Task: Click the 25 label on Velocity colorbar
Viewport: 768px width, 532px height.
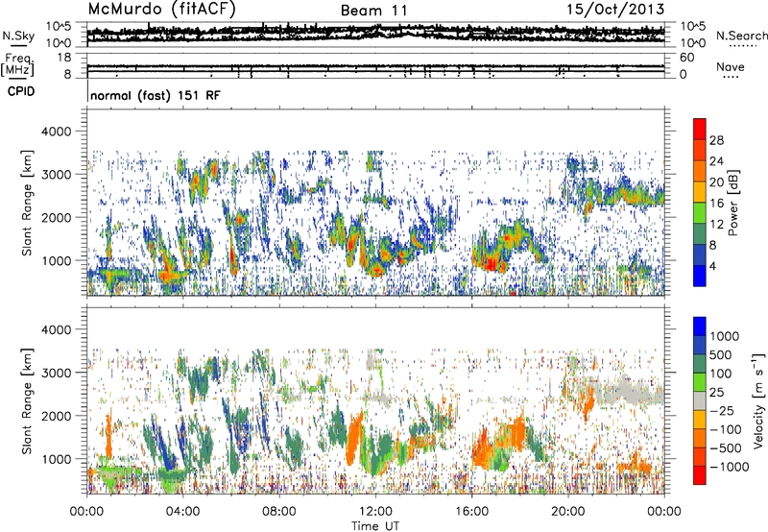Action: click(x=716, y=392)
